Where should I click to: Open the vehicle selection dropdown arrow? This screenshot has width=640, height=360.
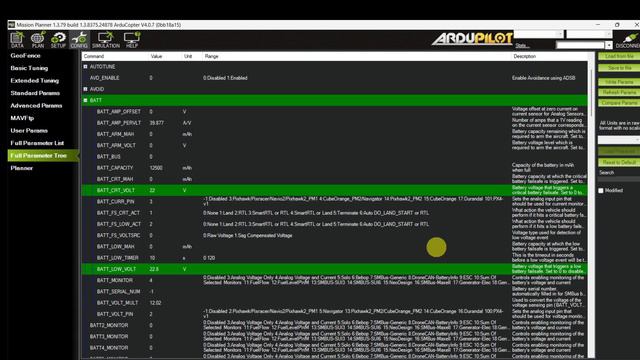click(x=609, y=45)
